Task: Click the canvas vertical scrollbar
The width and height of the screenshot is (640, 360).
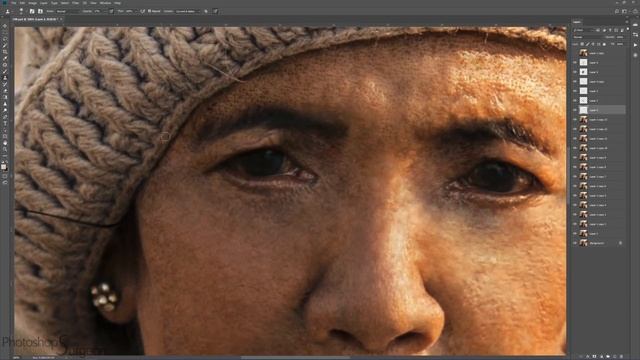Action: click(568, 176)
